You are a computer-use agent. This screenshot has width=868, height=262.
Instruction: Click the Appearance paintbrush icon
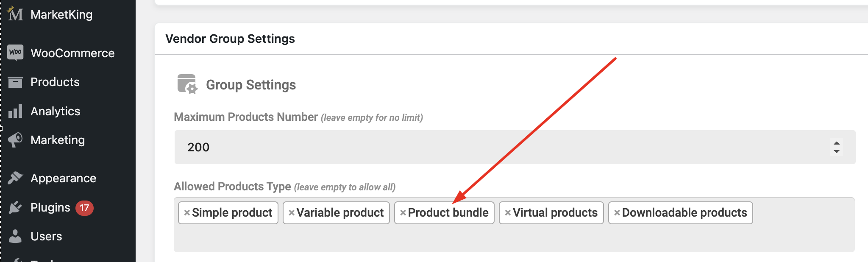15,178
